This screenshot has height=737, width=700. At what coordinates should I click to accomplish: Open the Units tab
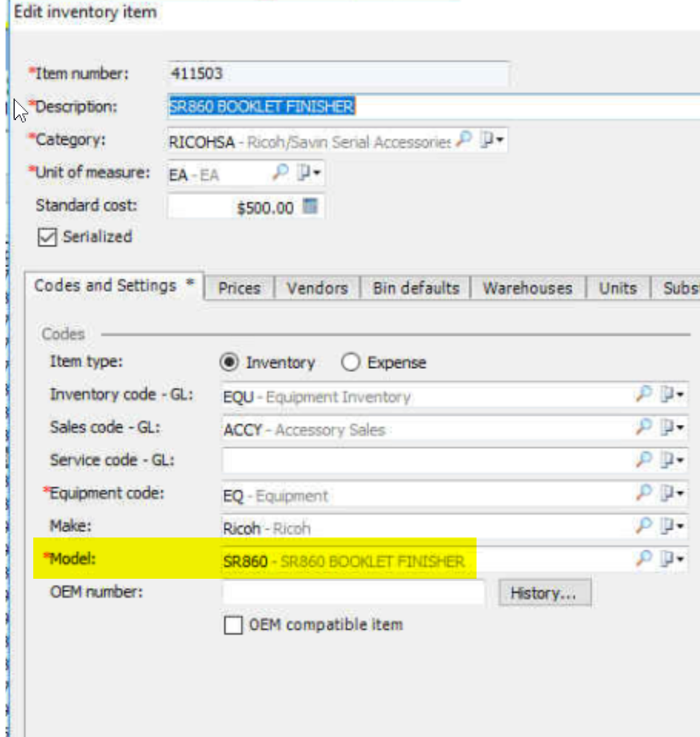tap(618, 288)
